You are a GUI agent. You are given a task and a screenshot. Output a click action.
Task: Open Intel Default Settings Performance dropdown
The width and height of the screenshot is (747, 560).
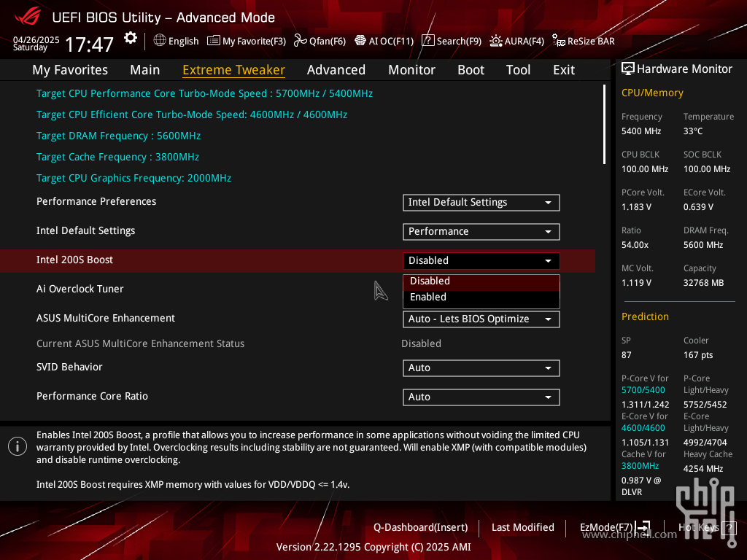tap(481, 231)
